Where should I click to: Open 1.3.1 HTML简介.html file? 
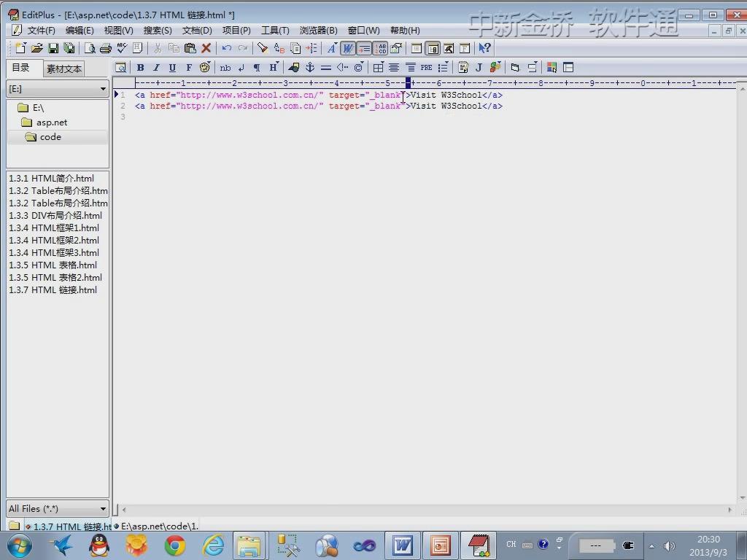coord(52,179)
